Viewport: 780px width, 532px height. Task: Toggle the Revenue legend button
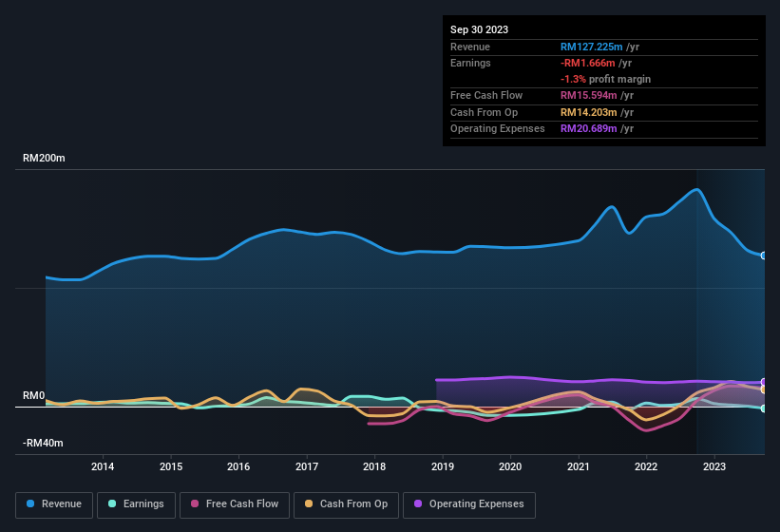[x=54, y=504]
